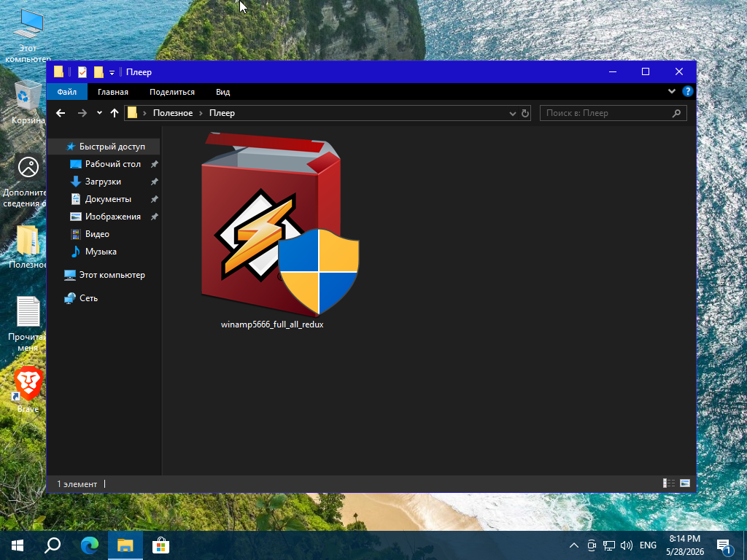The image size is (747, 560).
Task: Launch Microsoft Edge from taskbar
Action: (89, 545)
